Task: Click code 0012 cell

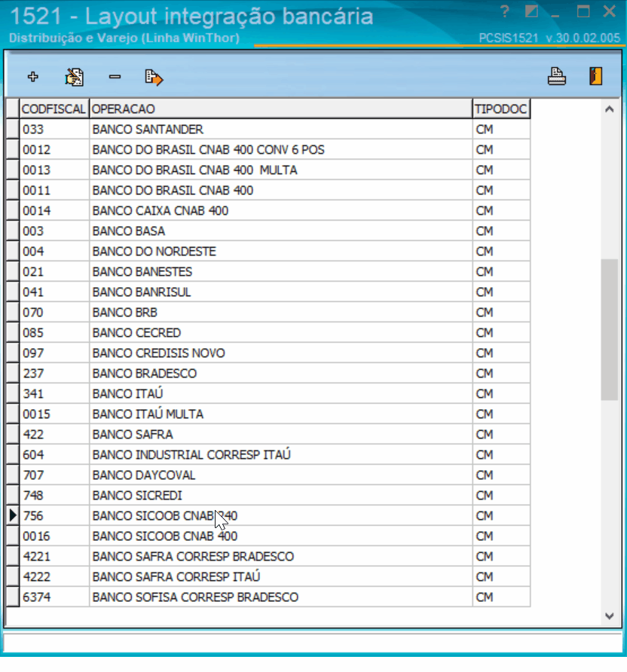Action: tap(54, 150)
